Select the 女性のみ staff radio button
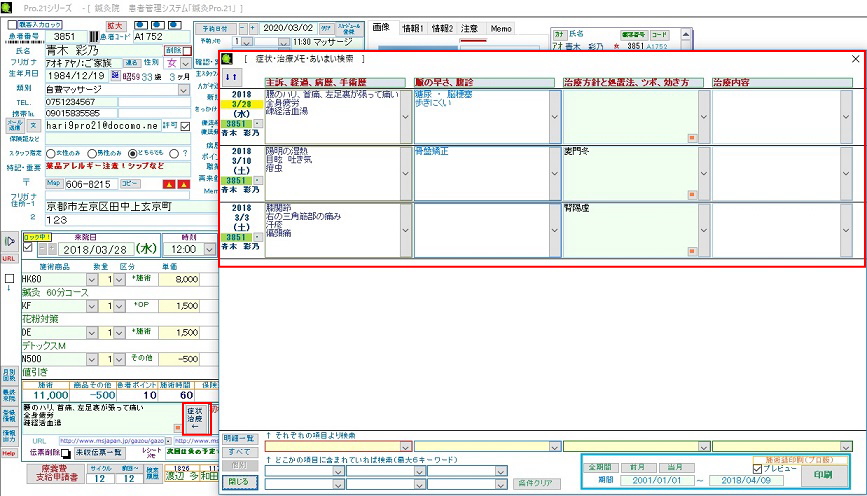The height and width of the screenshot is (496, 867). (x=51, y=154)
